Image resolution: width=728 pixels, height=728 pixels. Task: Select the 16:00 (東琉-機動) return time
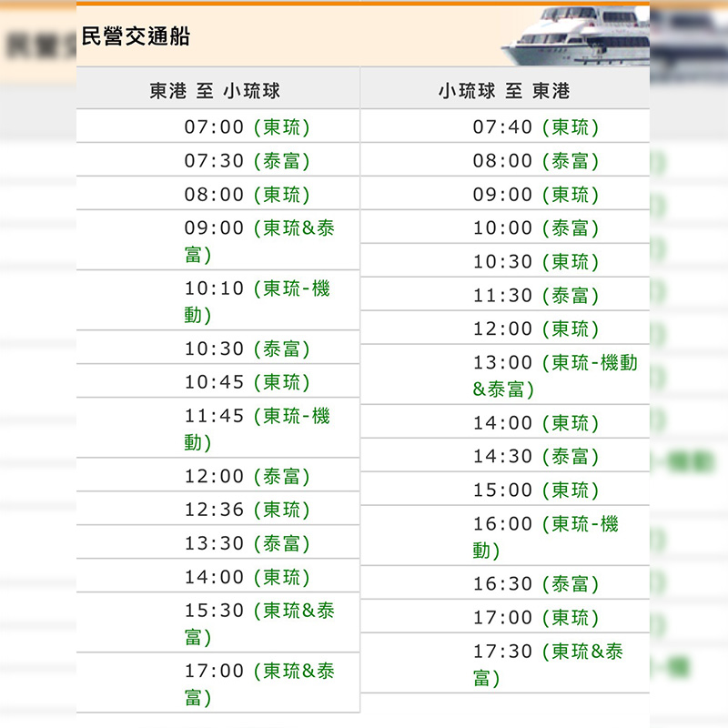(x=544, y=536)
